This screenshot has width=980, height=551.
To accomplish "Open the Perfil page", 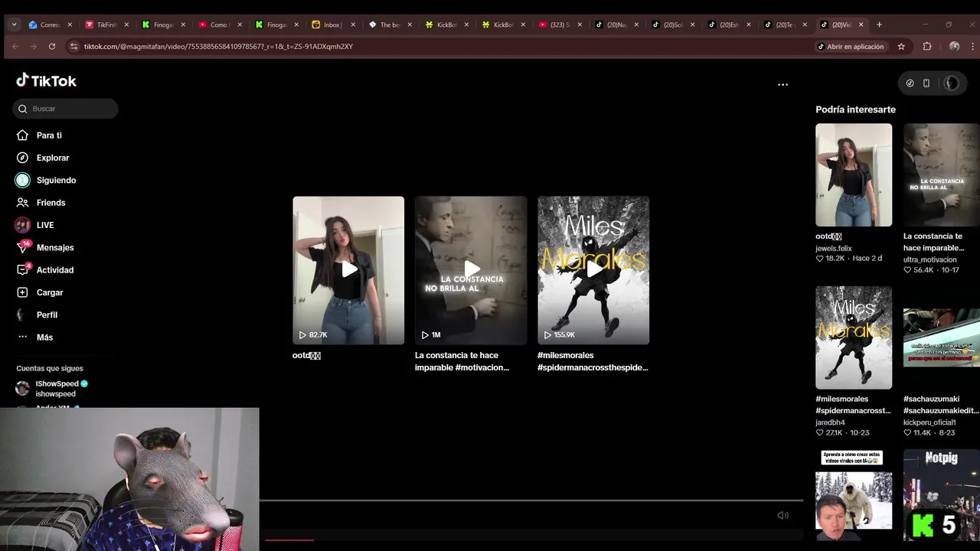I will [47, 315].
